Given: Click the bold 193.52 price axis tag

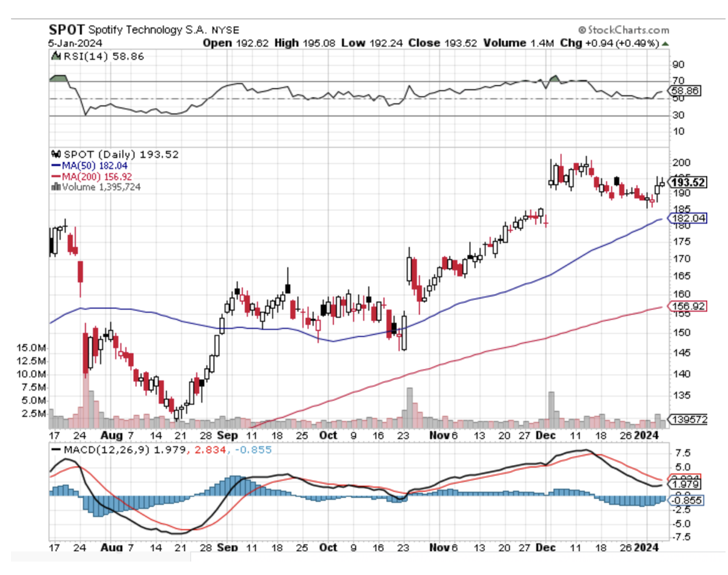Looking at the screenshot, I should [x=688, y=183].
